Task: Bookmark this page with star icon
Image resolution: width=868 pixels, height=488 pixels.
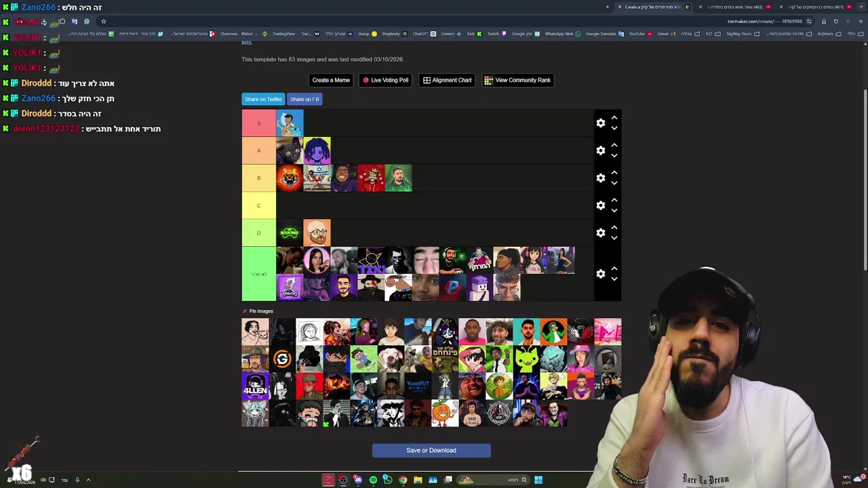Action: click(x=103, y=22)
